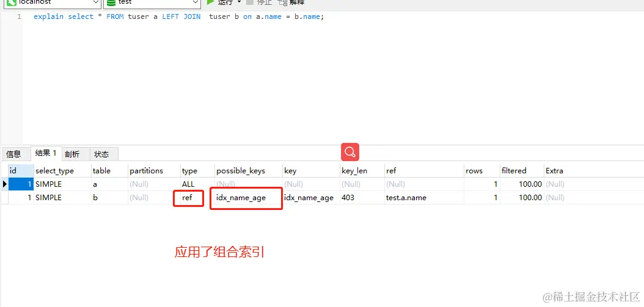The image size is (644, 307).
Task: Select SIMPLE cell in table a row
Action: click(x=62, y=184)
